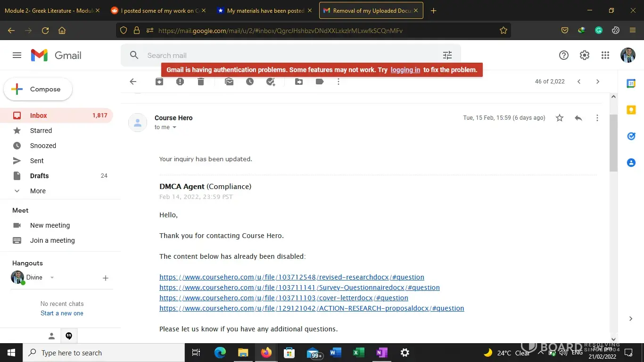
Task: Expand recipient details next to 'to me'
Action: point(174,127)
